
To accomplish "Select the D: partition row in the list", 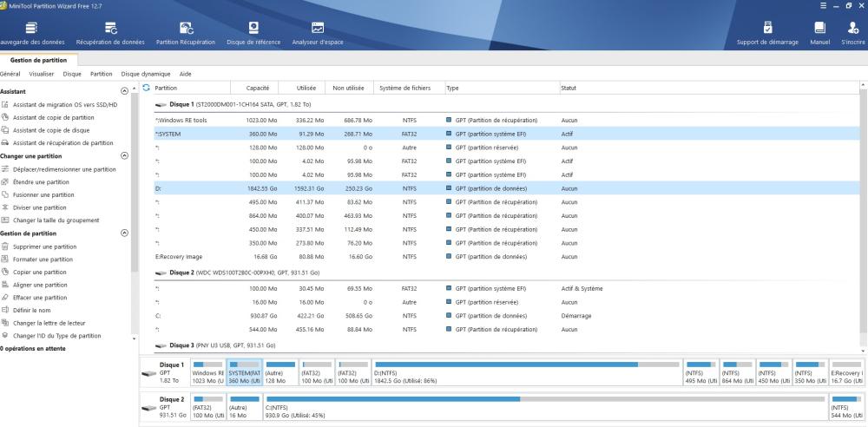I will click(347, 188).
